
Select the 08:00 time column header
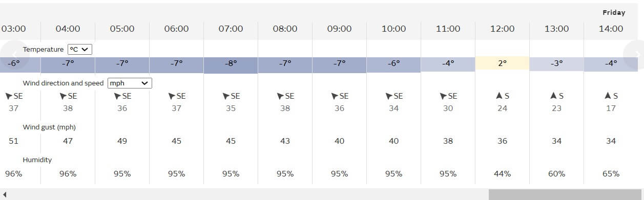coord(285,29)
